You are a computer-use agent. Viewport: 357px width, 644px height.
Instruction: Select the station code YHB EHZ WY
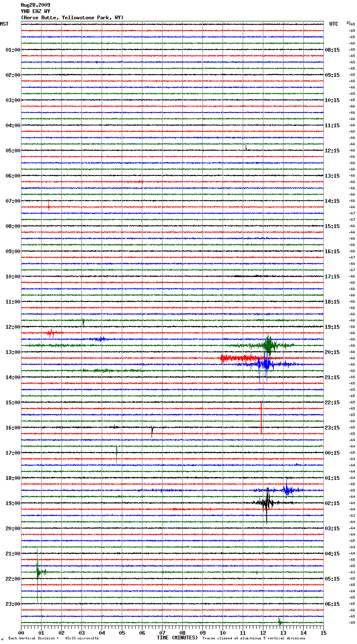[x=35, y=11]
